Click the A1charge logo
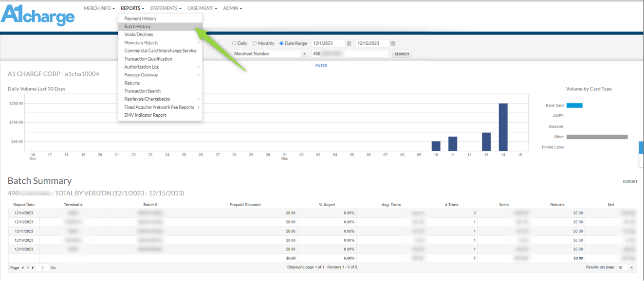Image resolution: width=644 pixels, height=281 pixels. 38,14
